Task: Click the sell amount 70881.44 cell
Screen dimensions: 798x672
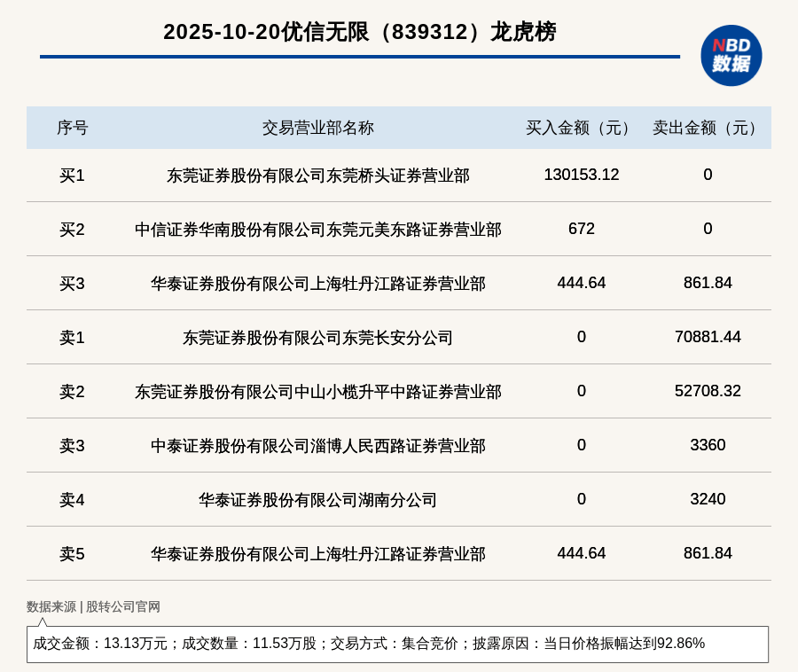Action: click(707, 337)
